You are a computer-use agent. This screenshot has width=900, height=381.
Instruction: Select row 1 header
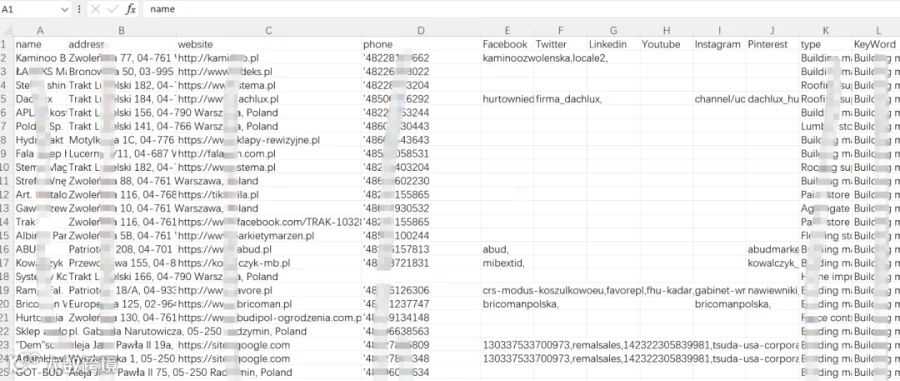[6, 44]
